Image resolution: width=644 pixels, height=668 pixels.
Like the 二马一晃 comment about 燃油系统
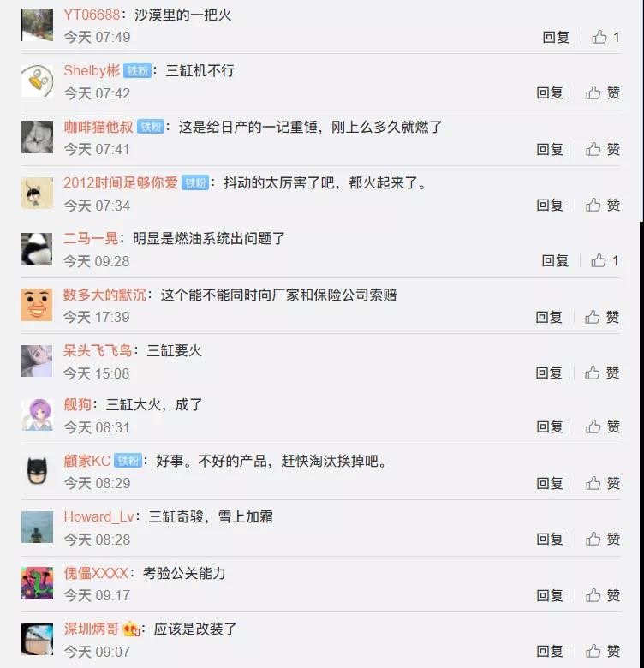[x=599, y=260]
